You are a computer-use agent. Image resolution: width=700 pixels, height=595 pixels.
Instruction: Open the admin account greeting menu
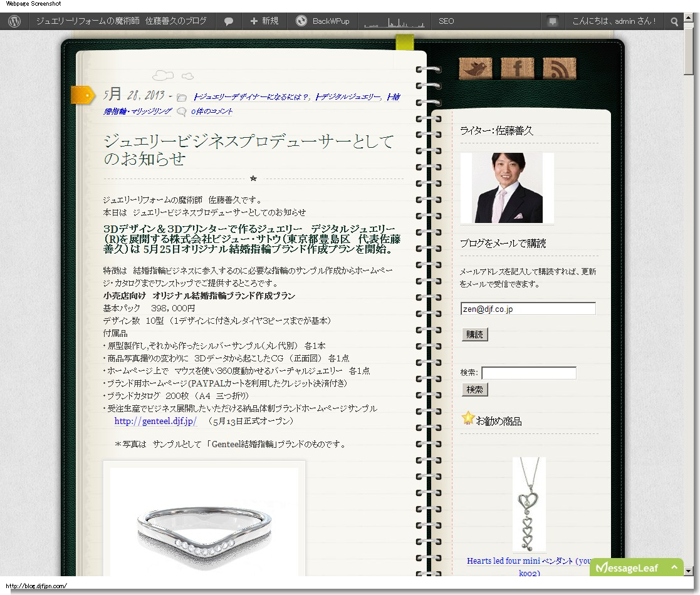coord(614,21)
